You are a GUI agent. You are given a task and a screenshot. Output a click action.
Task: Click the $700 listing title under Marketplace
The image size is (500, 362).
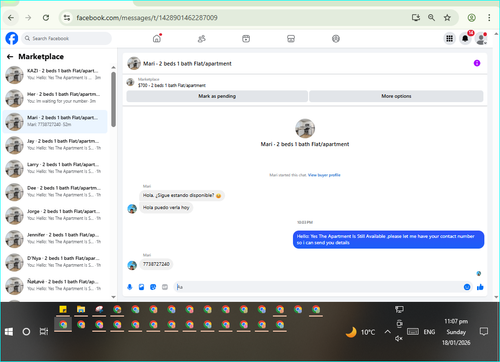point(172,85)
